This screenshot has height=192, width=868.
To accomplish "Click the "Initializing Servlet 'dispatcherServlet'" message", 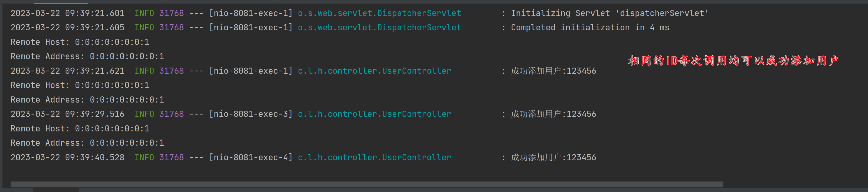I will (x=610, y=13).
